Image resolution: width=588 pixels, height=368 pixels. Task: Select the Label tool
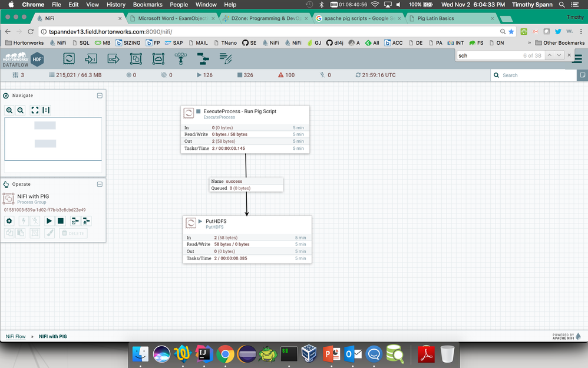tap(226, 58)
